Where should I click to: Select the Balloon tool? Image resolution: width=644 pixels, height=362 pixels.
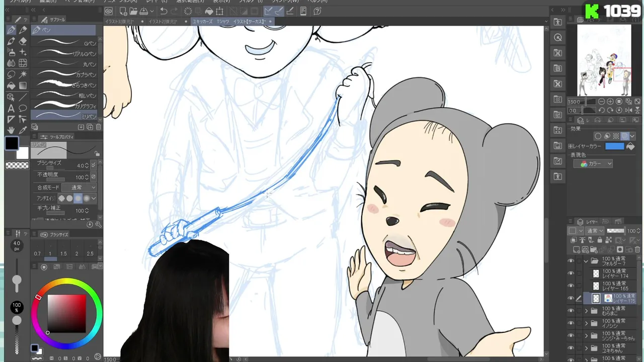click(23, 108)
